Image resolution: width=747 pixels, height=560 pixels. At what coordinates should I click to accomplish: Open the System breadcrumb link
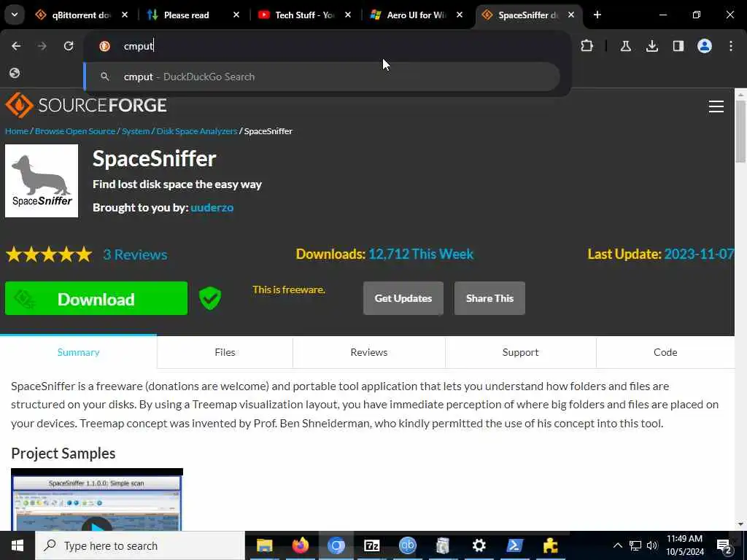pos(136,131)
